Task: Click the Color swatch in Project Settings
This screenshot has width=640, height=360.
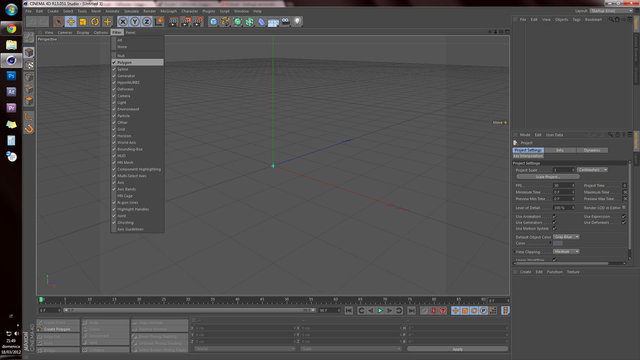Action: 558,243
